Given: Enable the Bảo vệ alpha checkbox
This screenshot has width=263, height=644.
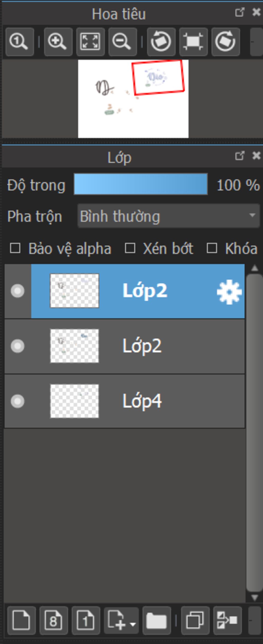Looking at the screenshot, I should click(15, 248).
